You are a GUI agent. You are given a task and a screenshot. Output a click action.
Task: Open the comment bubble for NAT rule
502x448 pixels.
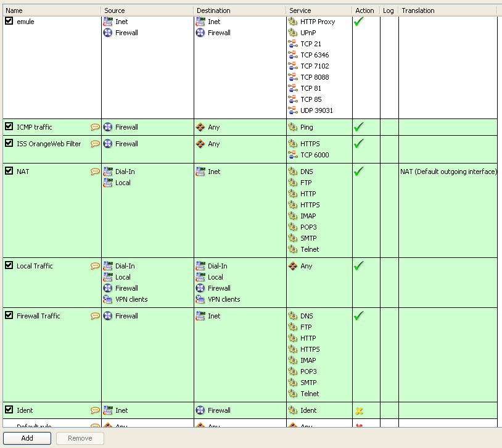tap(95, 172)
